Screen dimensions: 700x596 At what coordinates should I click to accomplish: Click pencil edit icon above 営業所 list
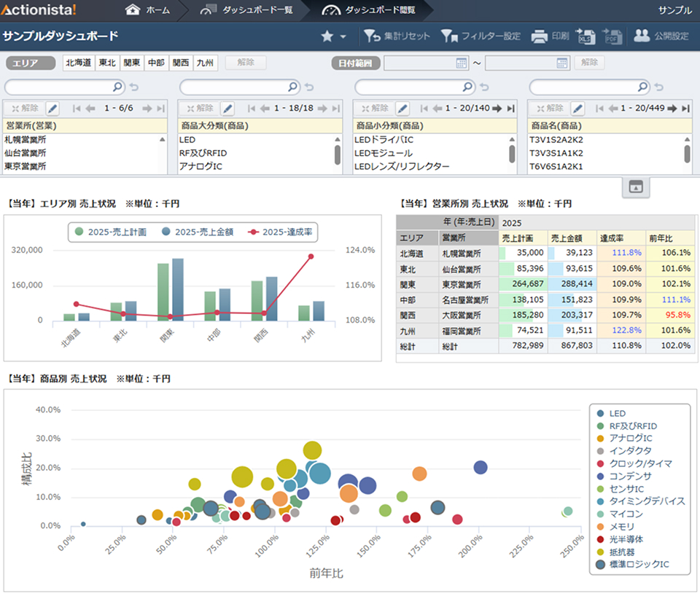(52, 109)
